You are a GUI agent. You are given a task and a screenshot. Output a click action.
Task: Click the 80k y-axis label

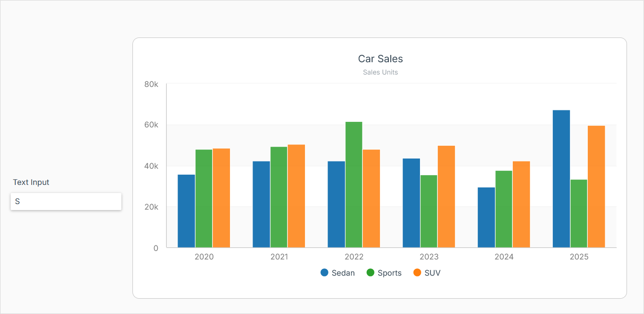click(x=151, y=84)
